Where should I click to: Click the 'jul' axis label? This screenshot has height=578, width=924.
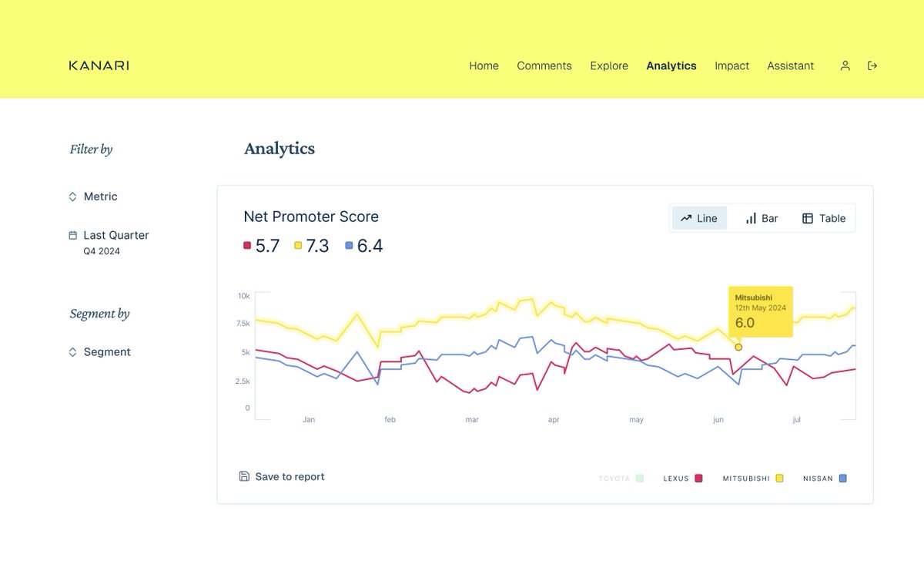tap(797, 420)
